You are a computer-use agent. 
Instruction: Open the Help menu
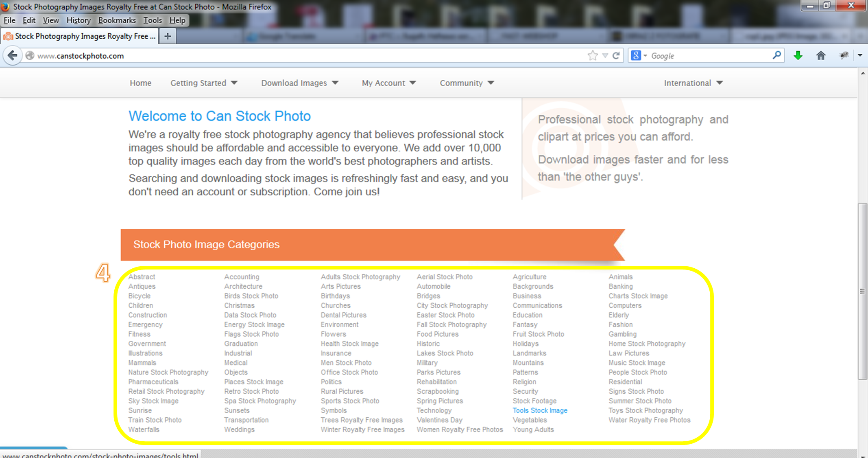(x=177, y=20)
